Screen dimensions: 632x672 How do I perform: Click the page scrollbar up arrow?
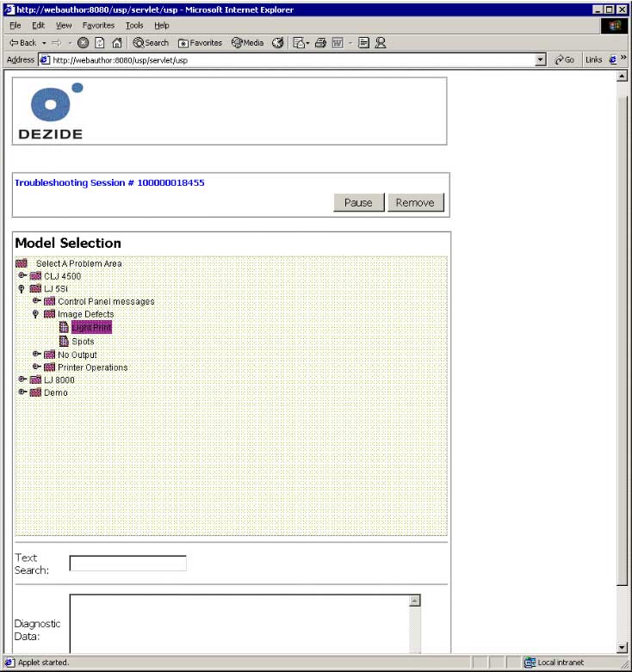pos(623,77)
